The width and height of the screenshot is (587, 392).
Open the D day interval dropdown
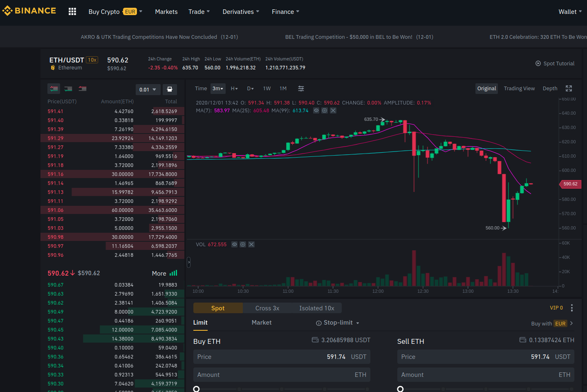pos(251,89)
